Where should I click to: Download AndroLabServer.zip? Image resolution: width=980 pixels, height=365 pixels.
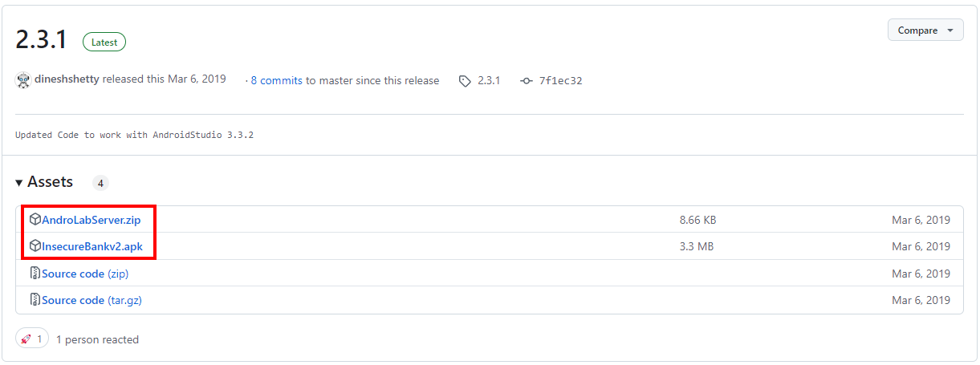coord(91,220)
